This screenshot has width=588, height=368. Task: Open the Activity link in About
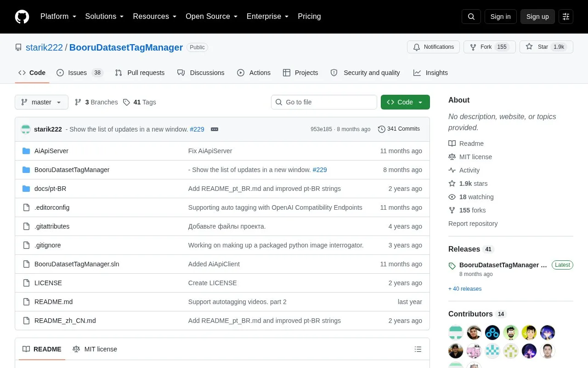click(464, 170)
